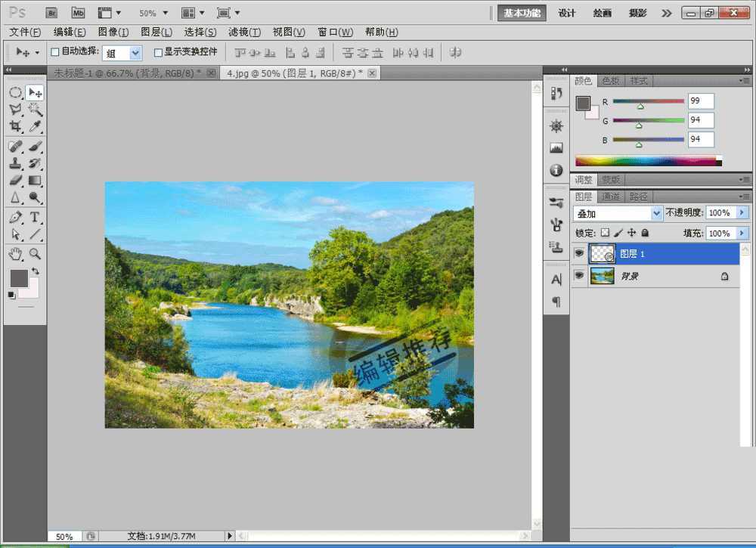
Task: Select the Crop tool
Action: (15, 126)
